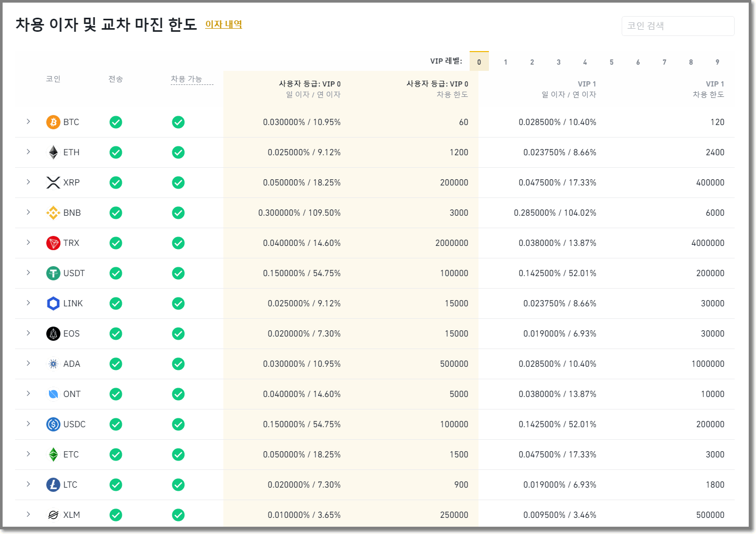This screenshot has height=534, width=756.
Task: Click the 코인 검색 search field
Action: pyautogui.click(x=677, y=26)
